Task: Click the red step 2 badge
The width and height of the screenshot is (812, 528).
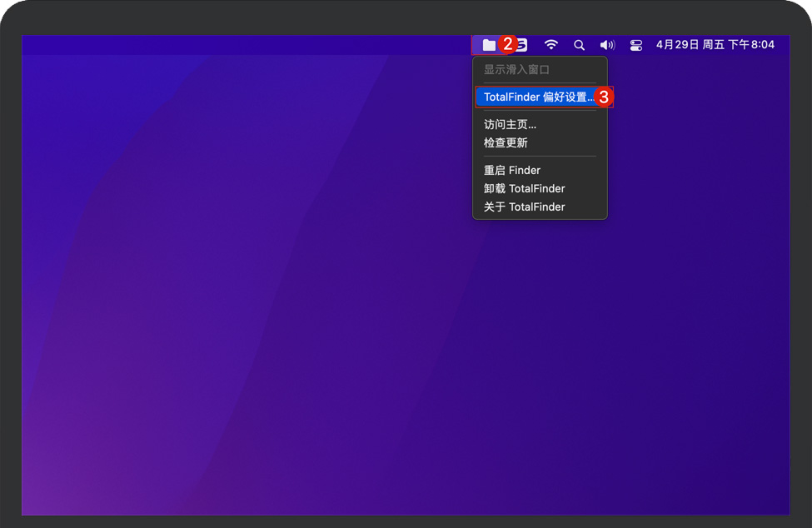Action: point(507,45)
